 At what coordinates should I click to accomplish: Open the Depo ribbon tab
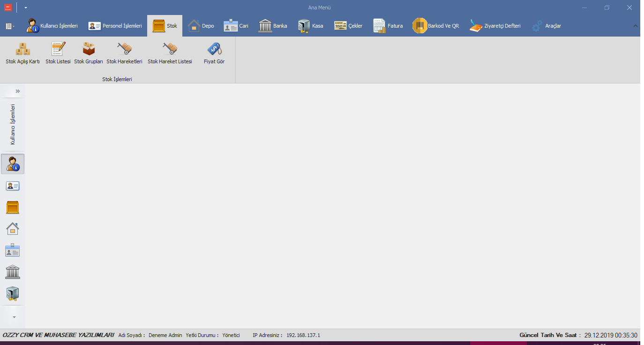point(201,26)
